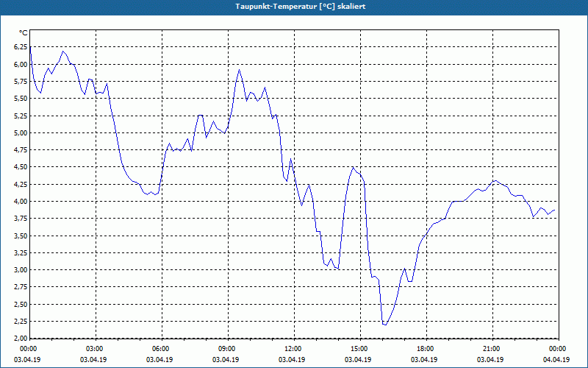The height and width of the screenshot is (368, 588).
Task: Select the '3,25' y-axis label
Action: click(21, 252)
